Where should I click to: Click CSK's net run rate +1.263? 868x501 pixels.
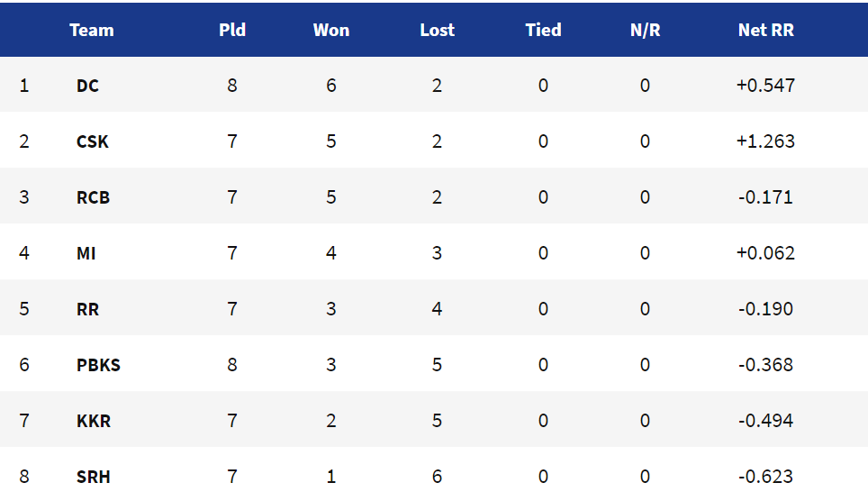click(765, 141)
